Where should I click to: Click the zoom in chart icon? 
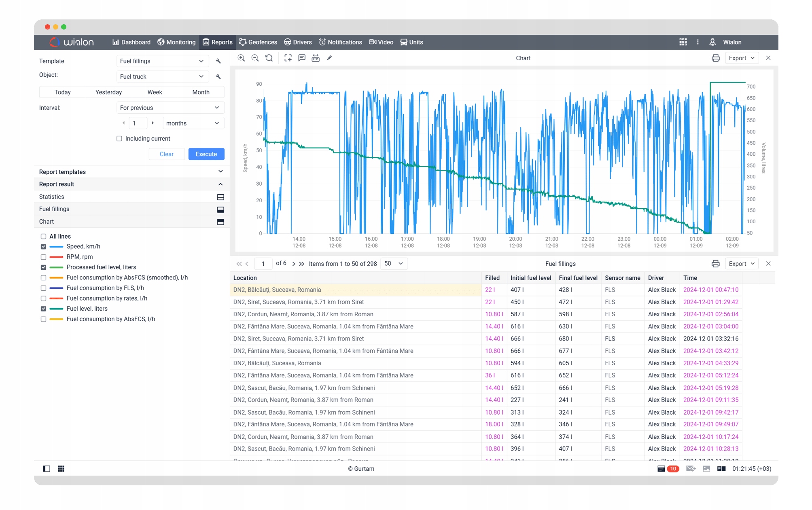coord(241,58)
